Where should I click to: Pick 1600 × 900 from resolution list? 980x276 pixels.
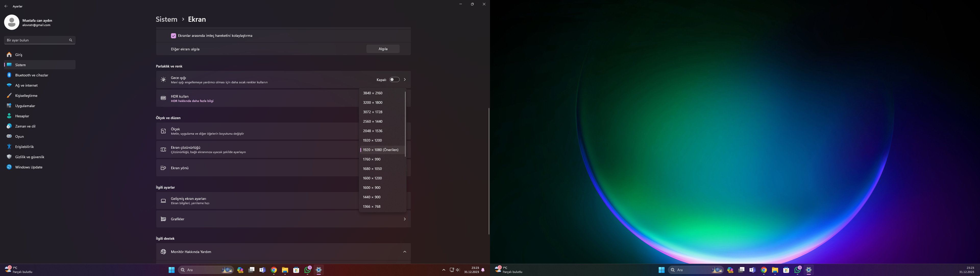pyautogui.click(x=382, y=188)
